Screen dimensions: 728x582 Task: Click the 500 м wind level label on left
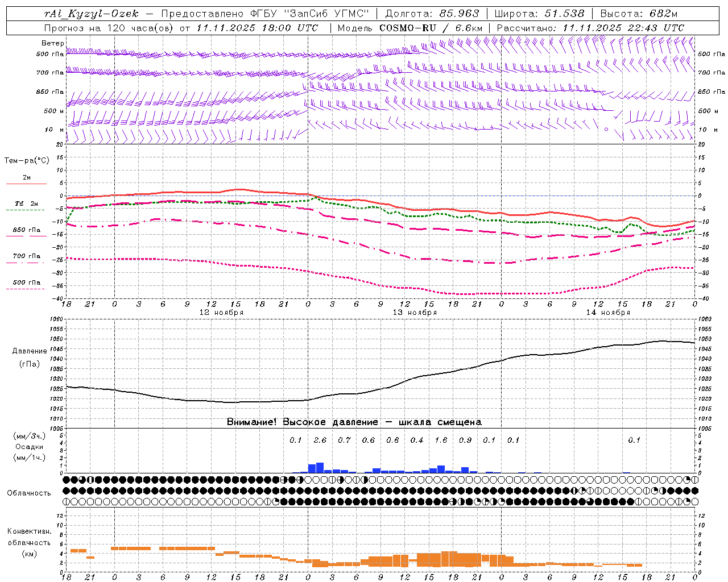[x=54, y=111]
